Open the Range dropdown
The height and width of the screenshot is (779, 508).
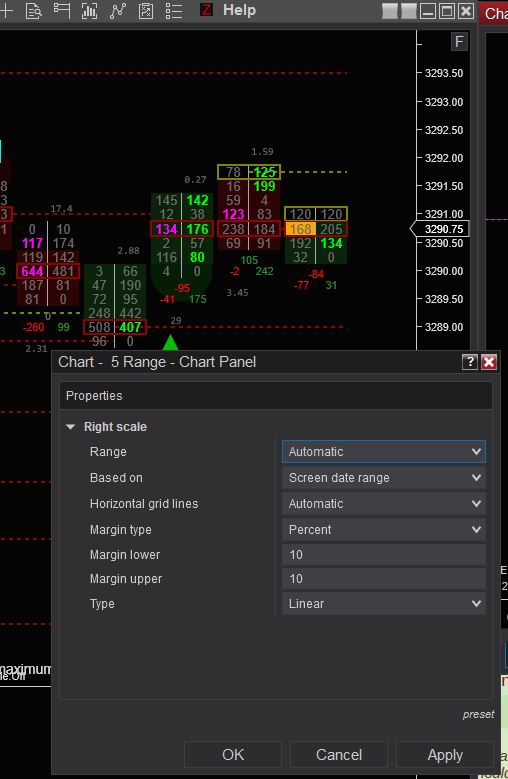point(384,452)
